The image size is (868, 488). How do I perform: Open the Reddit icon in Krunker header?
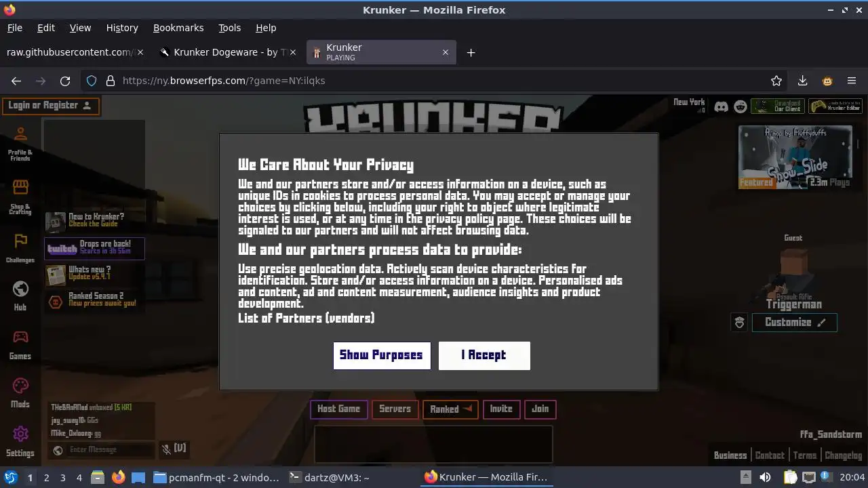click(x=741, y=106)
